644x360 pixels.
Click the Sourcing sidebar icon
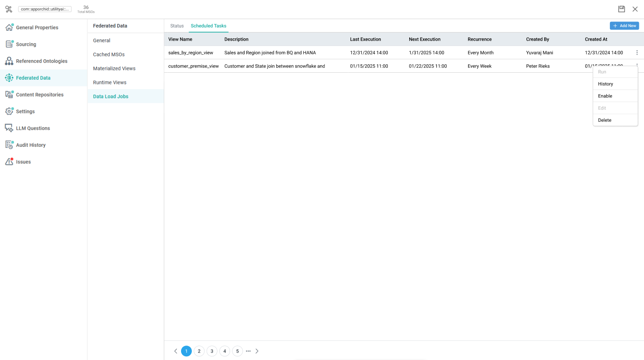[x=9, y=44]
